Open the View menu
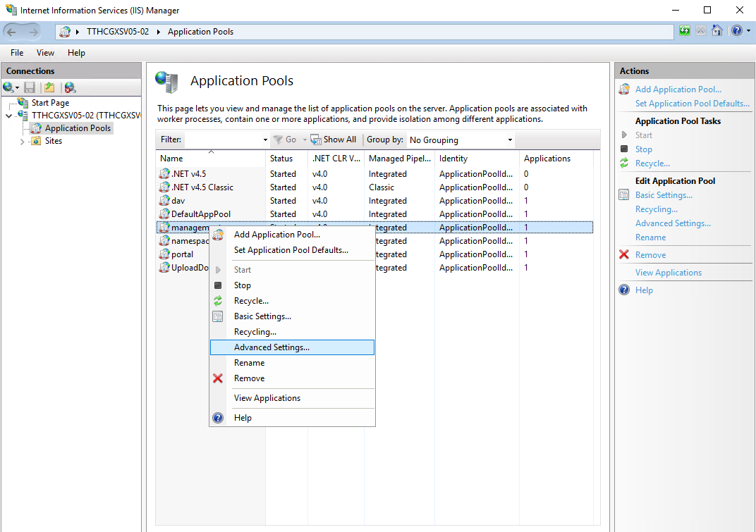Viewport: 756px width, 532px height. pyautogui.click(x=45, y=53)
